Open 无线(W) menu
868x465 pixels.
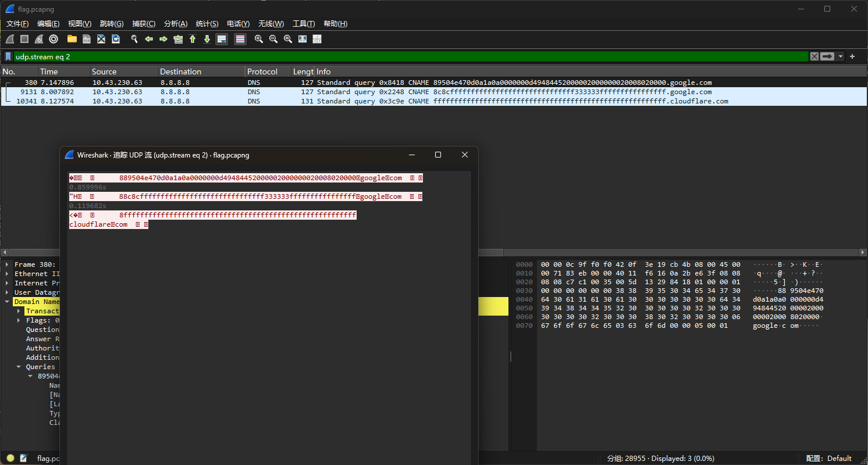point(271,24)
